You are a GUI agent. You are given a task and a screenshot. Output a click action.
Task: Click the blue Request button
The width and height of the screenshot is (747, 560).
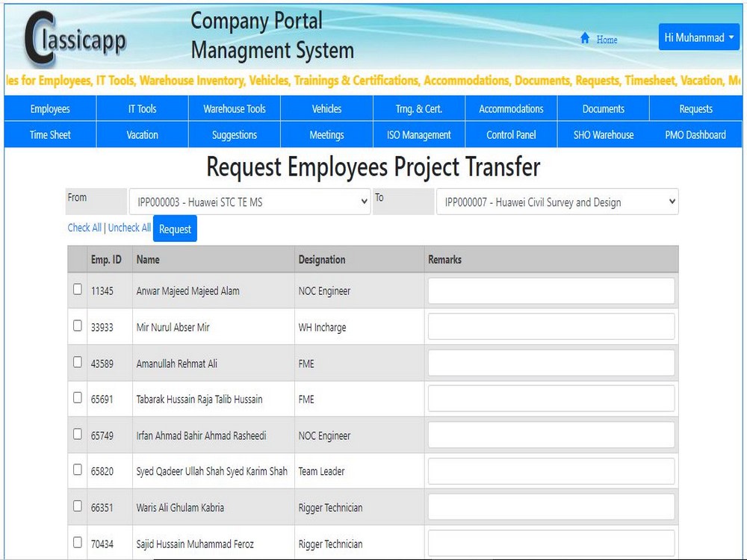pos(175,228)
